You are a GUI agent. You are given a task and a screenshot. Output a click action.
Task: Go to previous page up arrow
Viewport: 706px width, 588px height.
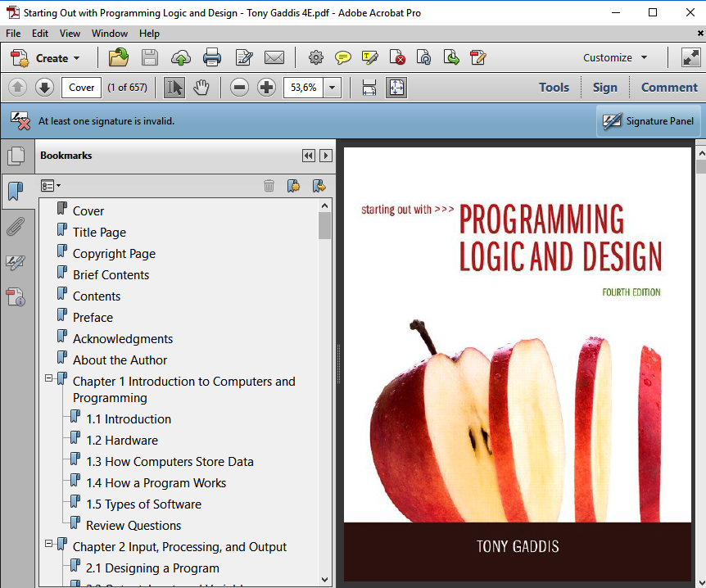tap(17, 88)
